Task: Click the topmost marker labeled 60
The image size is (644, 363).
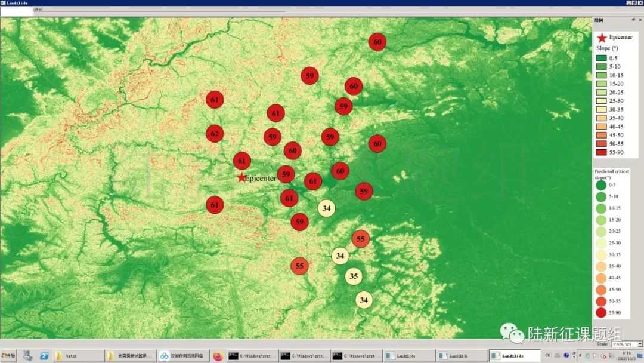Action: point(377,42)
